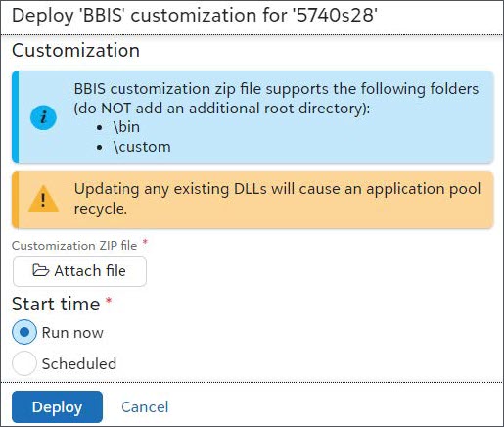504x427 pixels.
Task: Click the Deploy button
Action: pyautogui.click(x=57, y=407)
